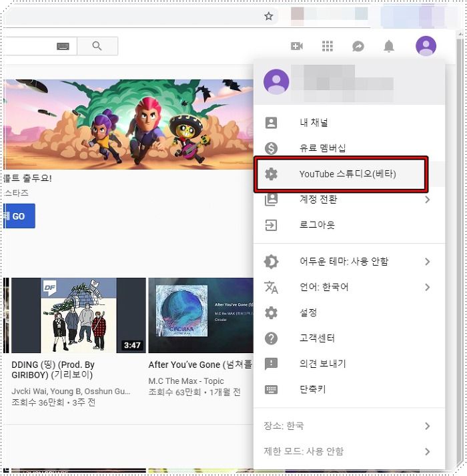This screenshot has height=476, width=467.
Task: Click the translate icon beside 언어
Action: coord(271,287)
